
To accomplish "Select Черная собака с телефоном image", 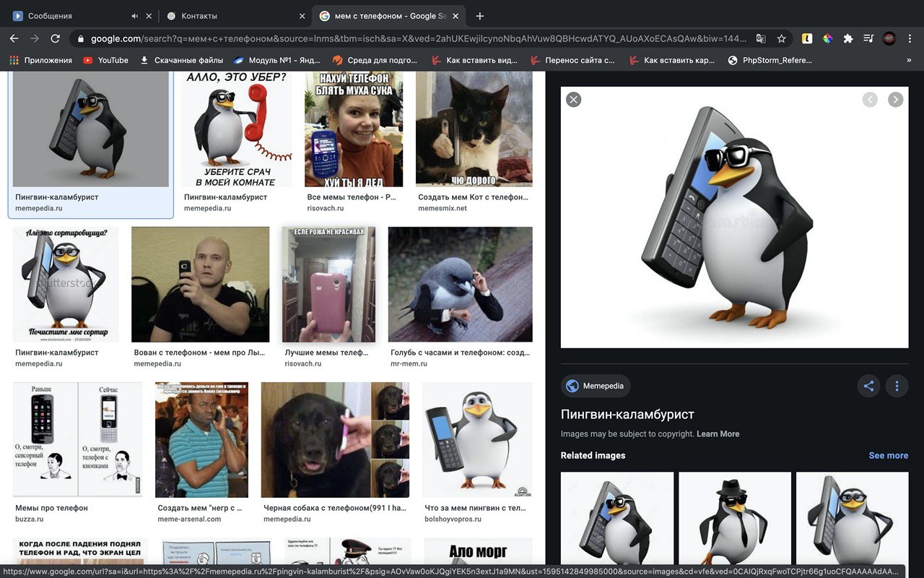I will coord(335,439).
